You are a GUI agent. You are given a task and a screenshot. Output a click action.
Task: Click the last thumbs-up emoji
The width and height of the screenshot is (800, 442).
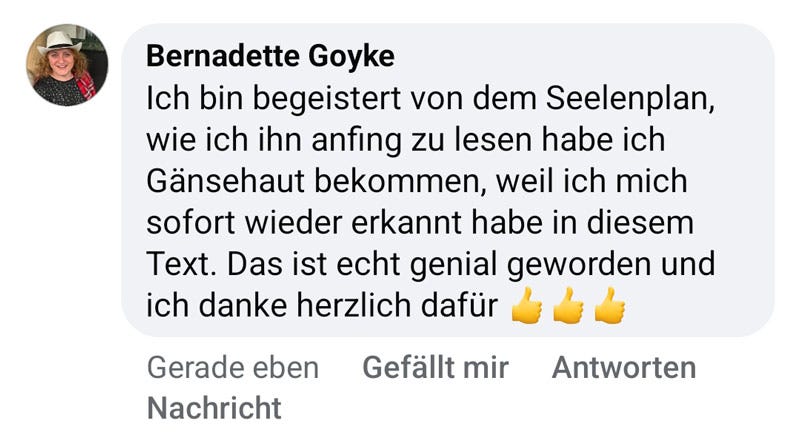(609, 306)
